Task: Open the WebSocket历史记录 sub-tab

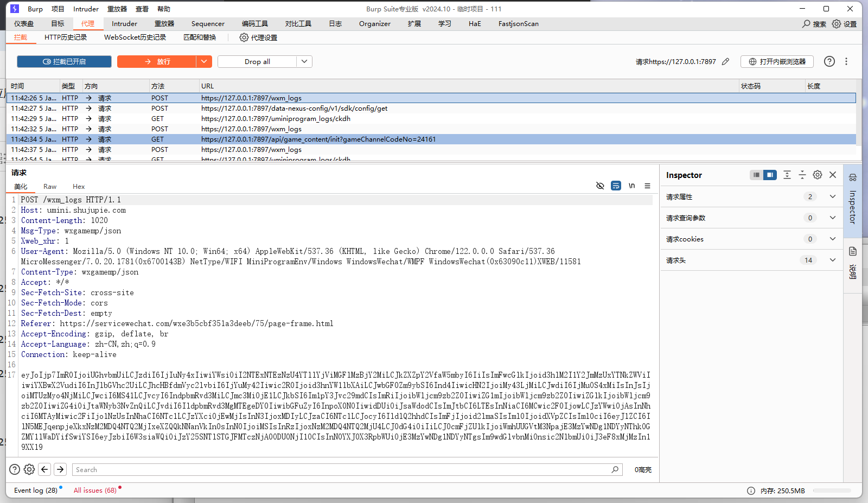Action: click(135, 37)
